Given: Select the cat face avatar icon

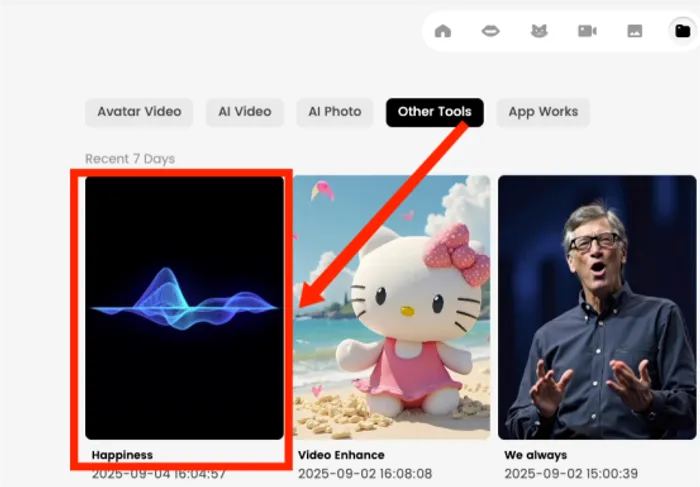Looking at the screenshot, I should (x=539, y=31).
